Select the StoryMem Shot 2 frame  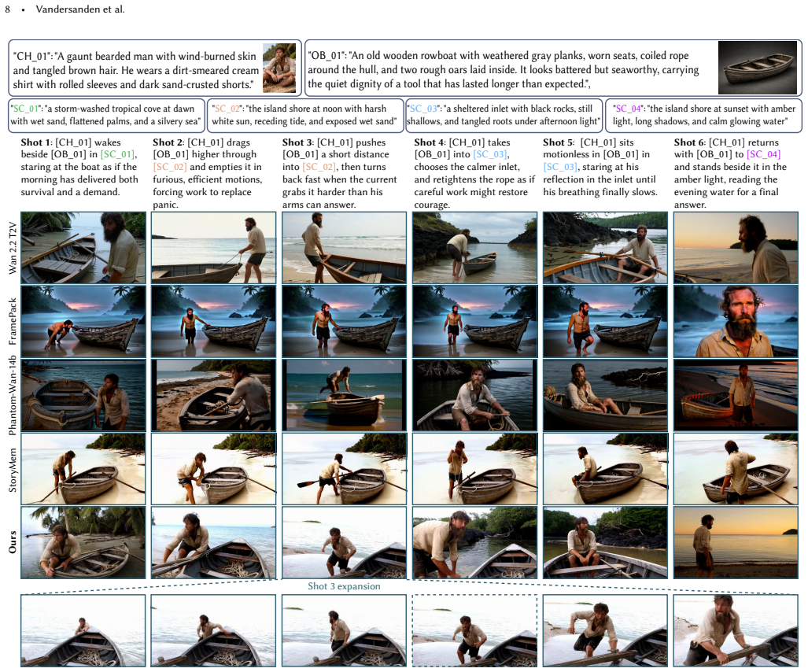pyautogui.click(x=213, y=469)
